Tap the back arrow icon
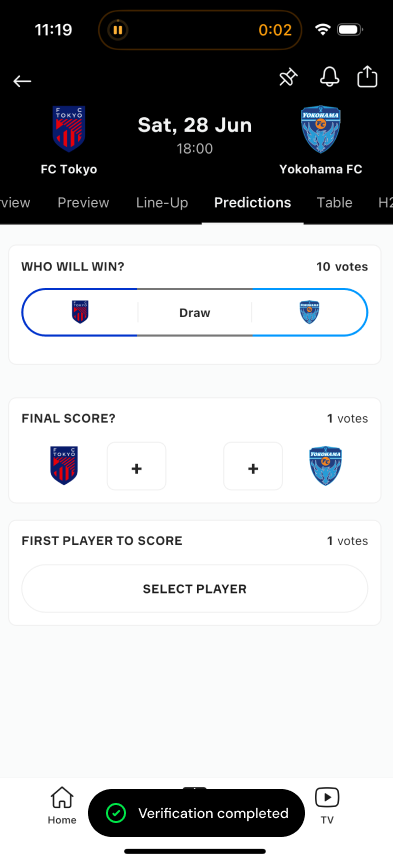The height and width of the screenshot is (861, 393). point(22,81)
